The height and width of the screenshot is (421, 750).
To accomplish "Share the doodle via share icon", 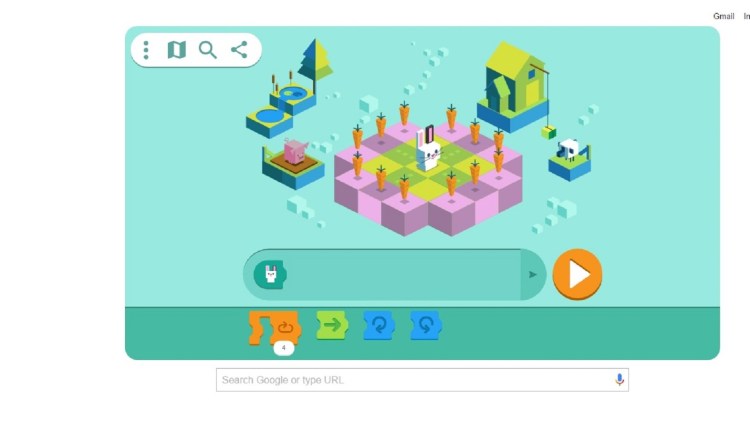I will click(x=239, y=50).
